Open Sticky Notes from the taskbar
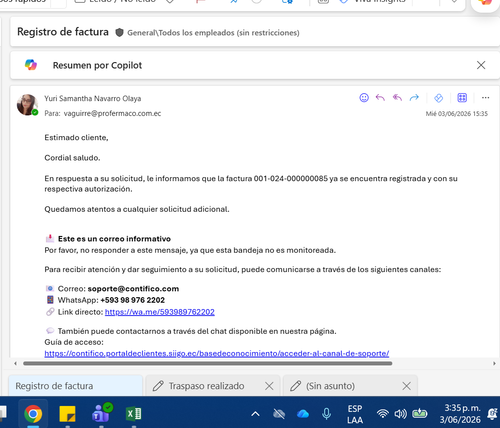Screen dimensions: 500x428 (67, 414)
